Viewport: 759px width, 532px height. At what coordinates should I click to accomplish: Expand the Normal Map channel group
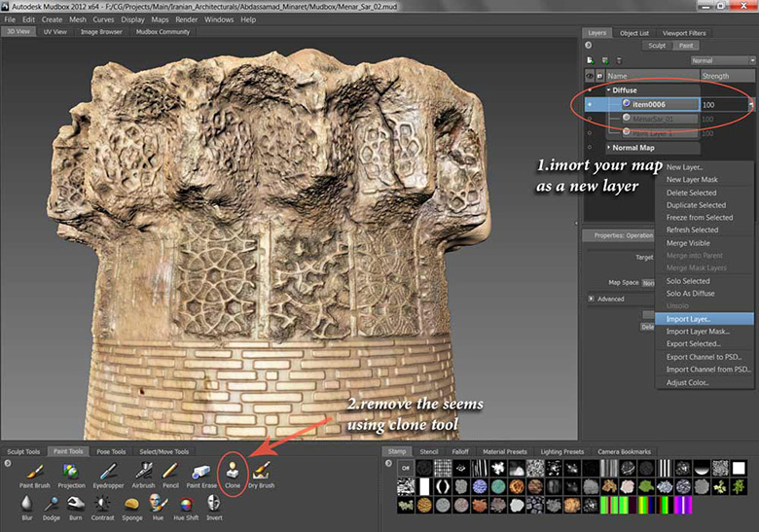[x=607, y=148]
